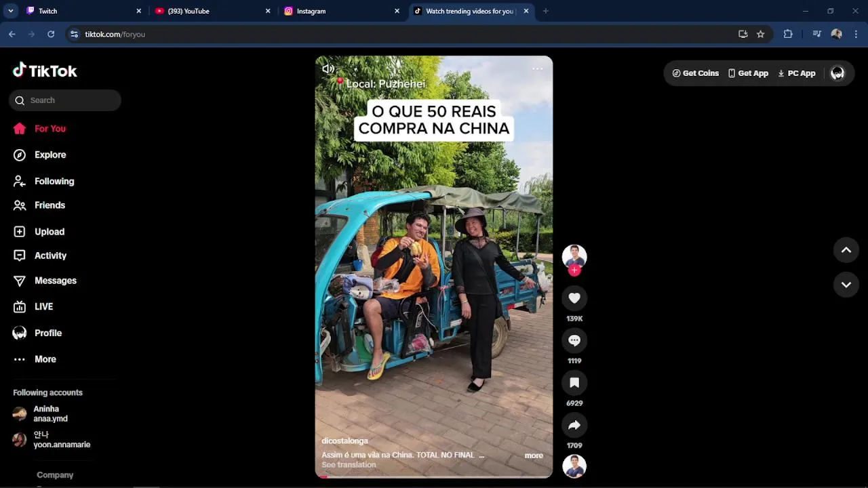The height and width of the screenshot is (488, 868).
Task: Close the TikTok tab
Action: 526,11
